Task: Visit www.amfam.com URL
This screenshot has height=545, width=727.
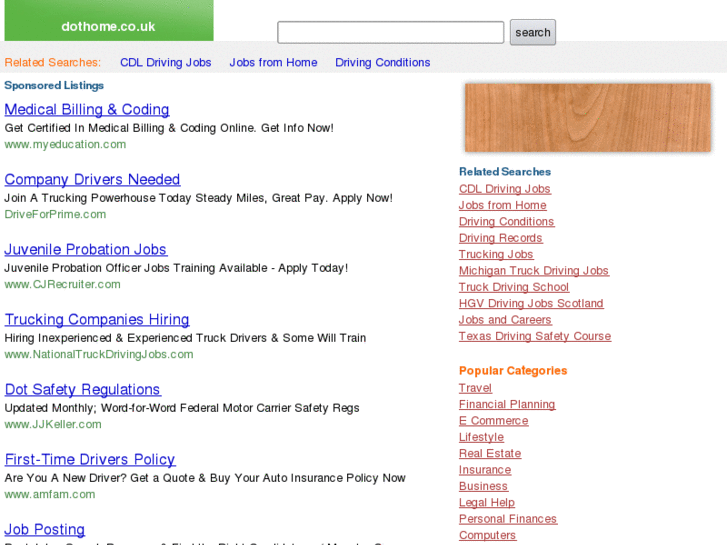Action: pyautogui.click(x=50, y=494)
